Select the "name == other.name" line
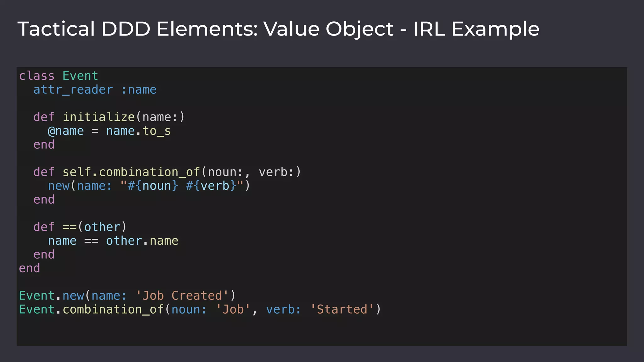 pyautogui.click(x=113, y=241)
